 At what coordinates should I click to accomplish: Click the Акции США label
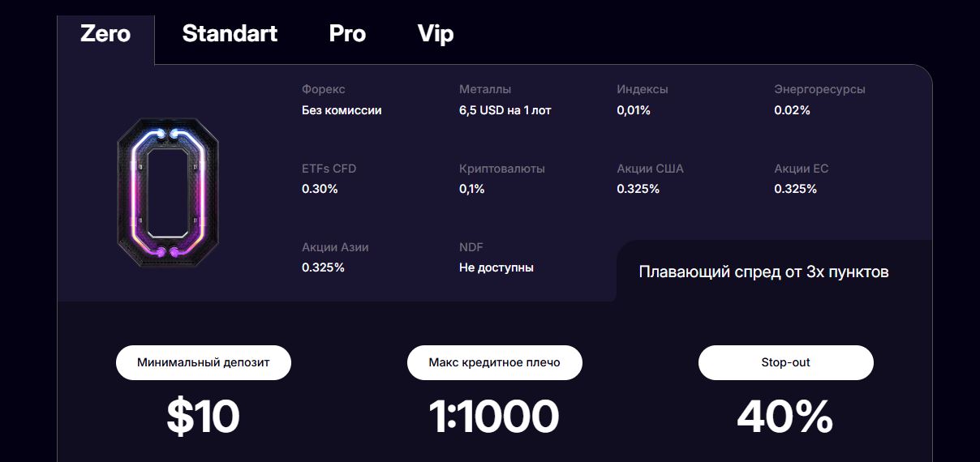click(650, 169)
